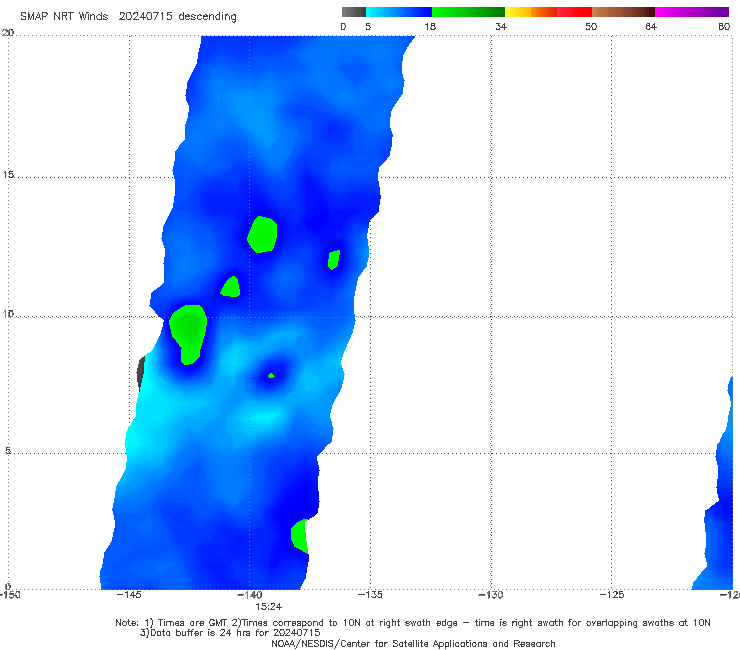740x650 pixels.
Task: Click the brown segment of the color scale
Action: pyautogui.click(x=623, y=12)
